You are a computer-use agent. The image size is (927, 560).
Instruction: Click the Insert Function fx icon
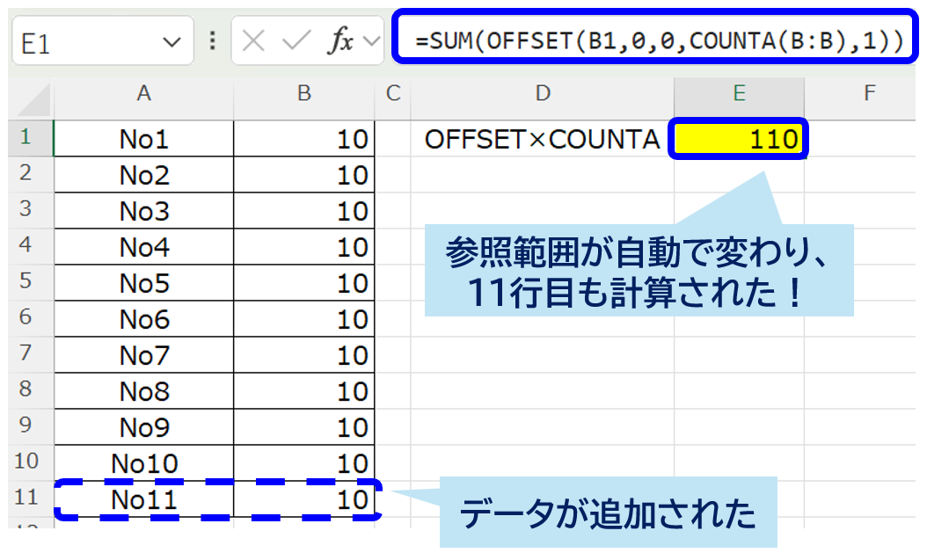coord(339,42)
